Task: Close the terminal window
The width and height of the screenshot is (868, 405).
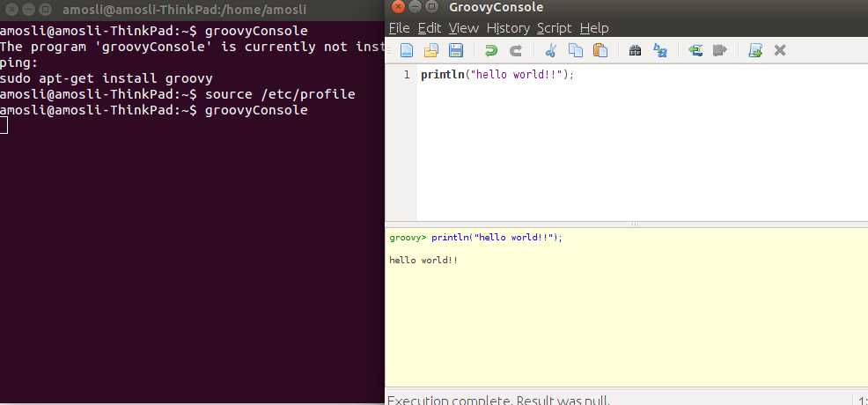Action: pos(11,9)
